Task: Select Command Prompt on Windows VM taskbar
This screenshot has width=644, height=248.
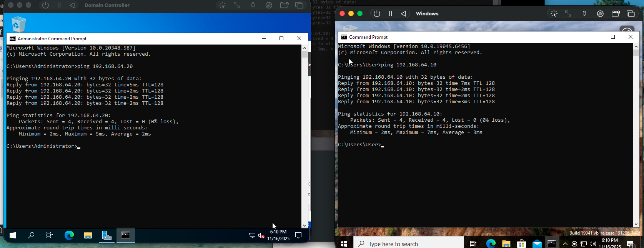Action: coord(552,243)
